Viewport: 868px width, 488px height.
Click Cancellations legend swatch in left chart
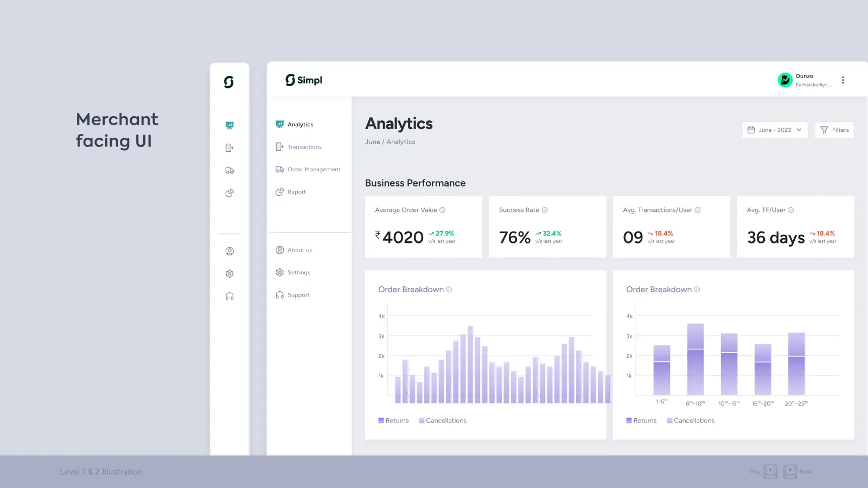click(422, 421)
